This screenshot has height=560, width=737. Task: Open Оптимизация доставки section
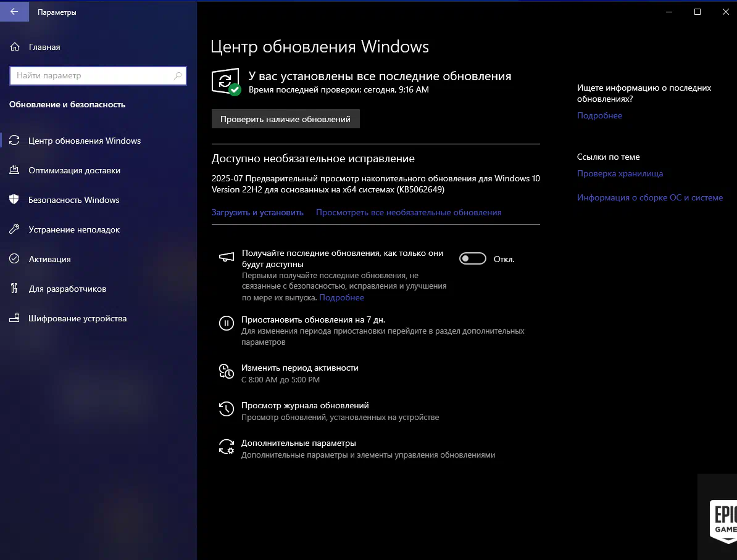pyautogui.click(x=74, y=170)
